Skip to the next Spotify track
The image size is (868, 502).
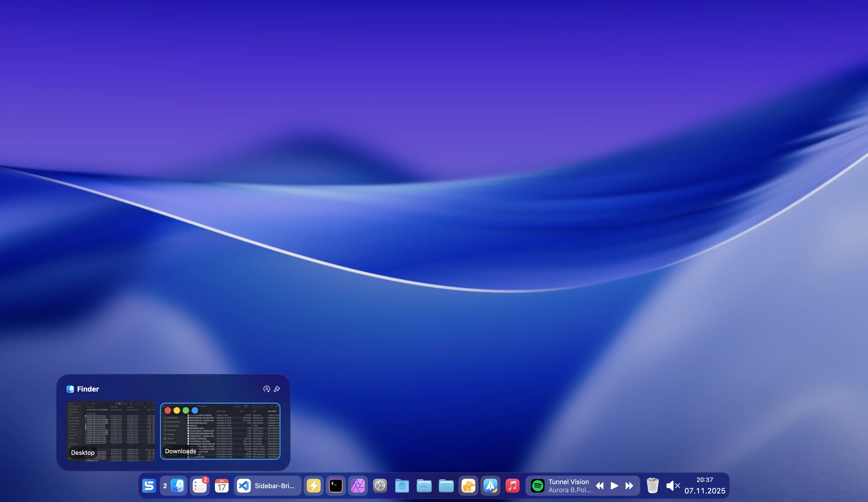629,485
